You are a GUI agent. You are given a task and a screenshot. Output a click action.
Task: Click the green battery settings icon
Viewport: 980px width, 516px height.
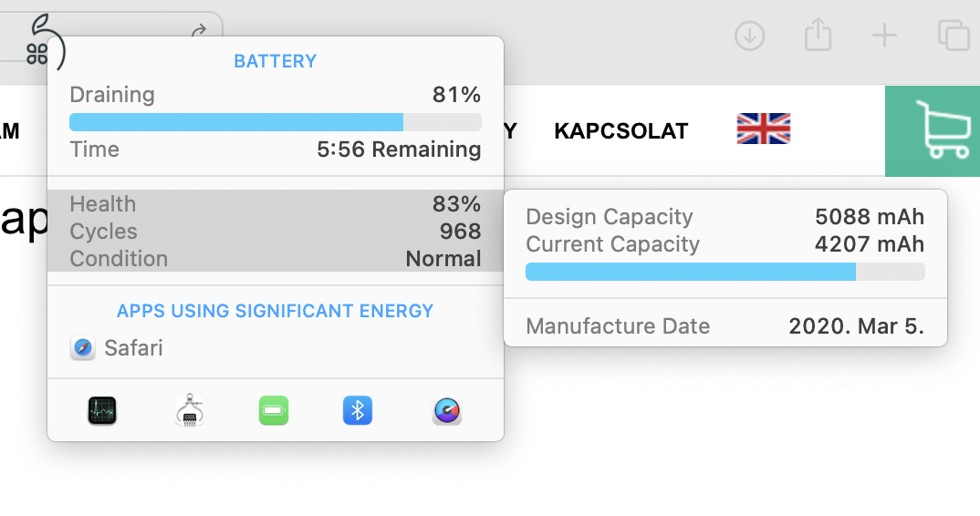coord(274,410)
